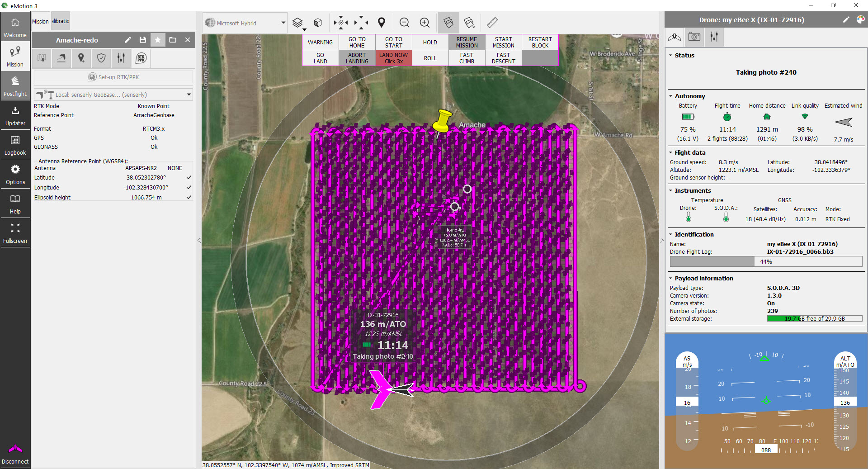The height and width of the screenshot is (469, 868).
Task: Click the Set-up RTK/PPK button
Action: pyautogui.click(x=113, y=77)
